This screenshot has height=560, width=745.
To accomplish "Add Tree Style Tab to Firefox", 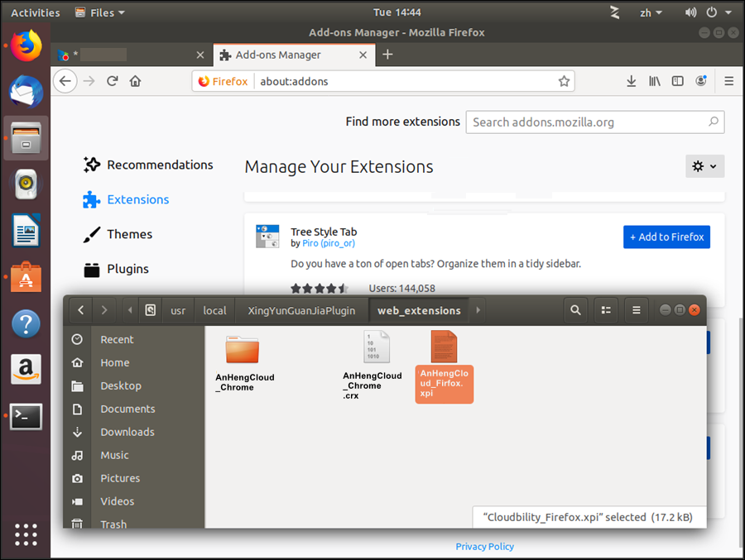I will 666,237.
